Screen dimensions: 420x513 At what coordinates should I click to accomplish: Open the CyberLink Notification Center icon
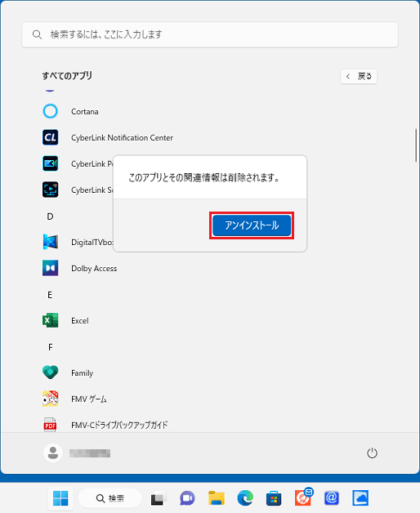coord(51,137)
